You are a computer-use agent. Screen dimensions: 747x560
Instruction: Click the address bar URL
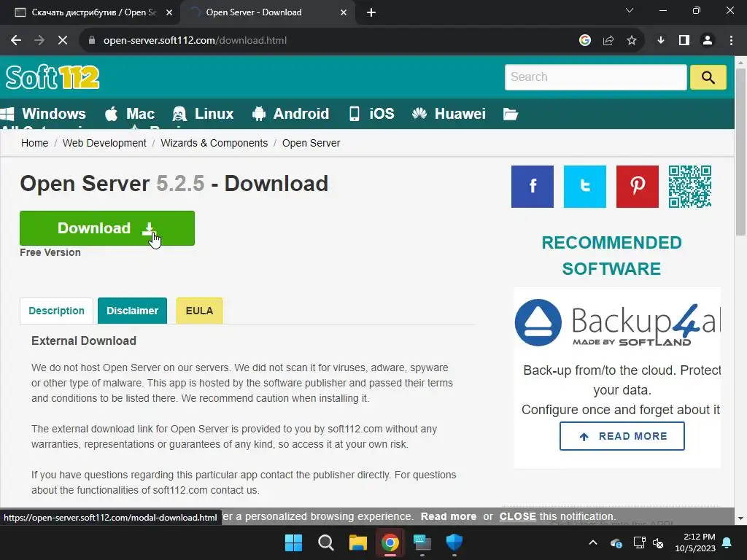pyautogui.click(x=195, y=41)
